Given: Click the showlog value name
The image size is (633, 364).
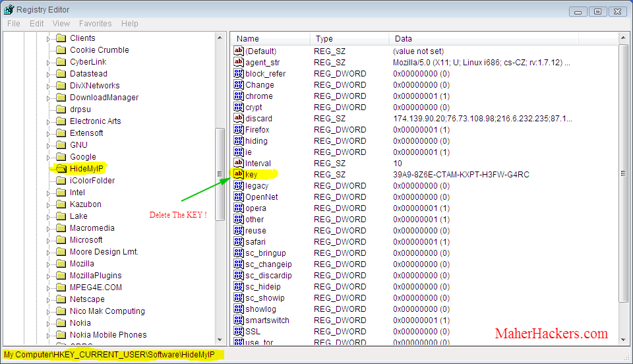Looking at the screenshot, I should coord(261,309).
